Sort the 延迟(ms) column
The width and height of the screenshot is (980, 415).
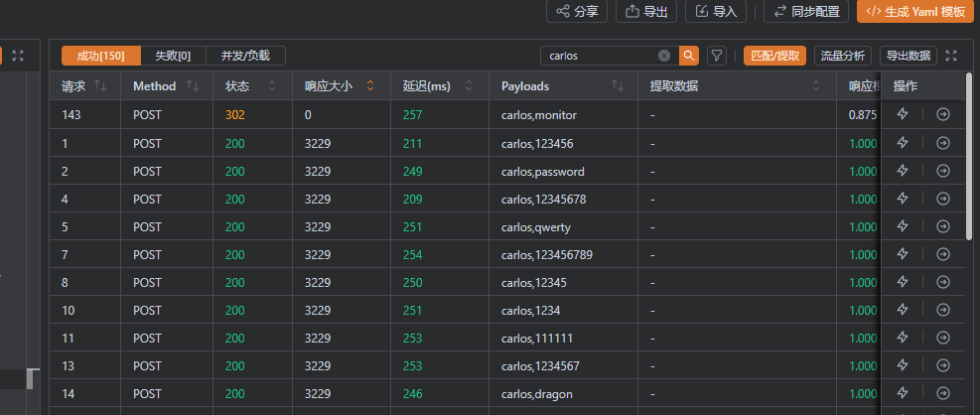(469, 86)
